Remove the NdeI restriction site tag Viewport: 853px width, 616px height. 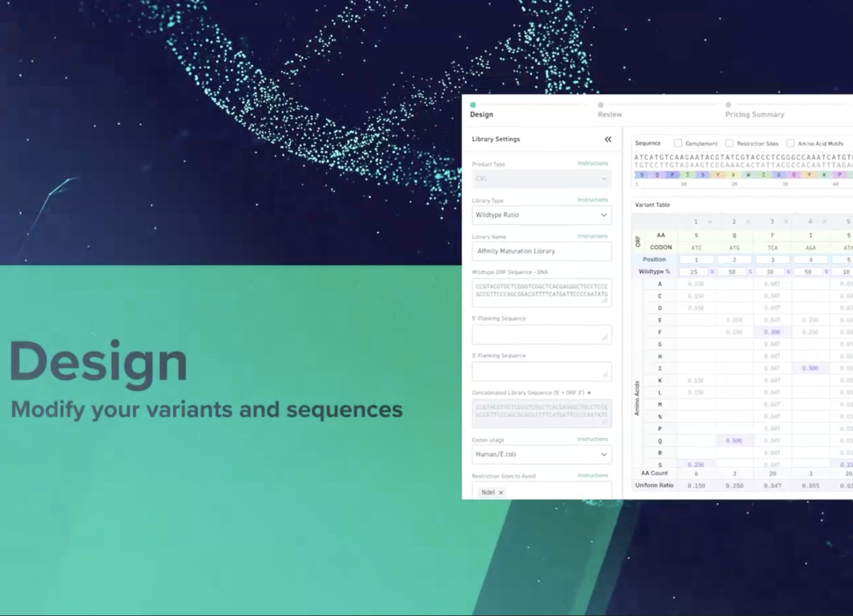[501, 492]
